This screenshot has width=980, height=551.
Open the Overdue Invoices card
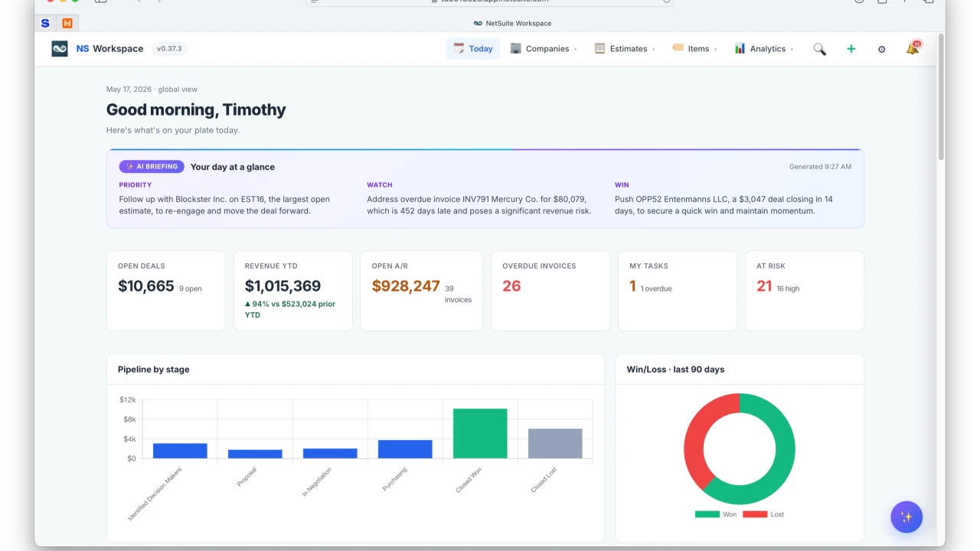click(x=550, y=291)
